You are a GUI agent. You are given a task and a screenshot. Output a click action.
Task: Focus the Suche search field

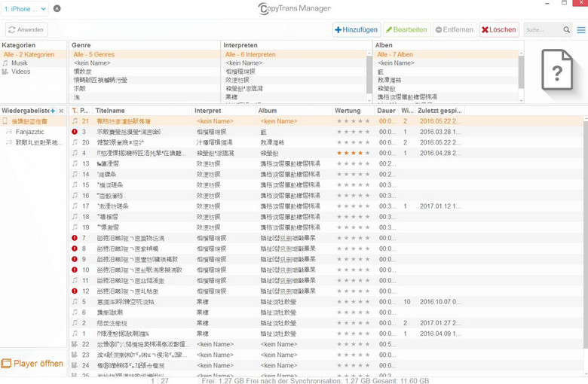pyautogui.click(x=543, y=29)
